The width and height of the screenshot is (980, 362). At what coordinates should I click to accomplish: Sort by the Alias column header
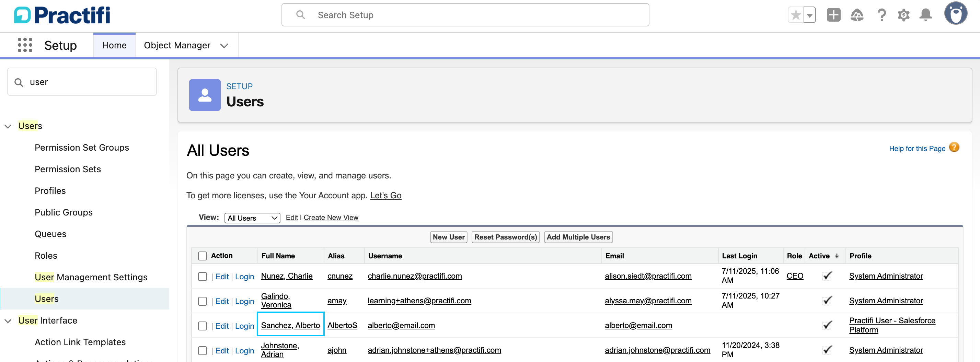[336, 256]
